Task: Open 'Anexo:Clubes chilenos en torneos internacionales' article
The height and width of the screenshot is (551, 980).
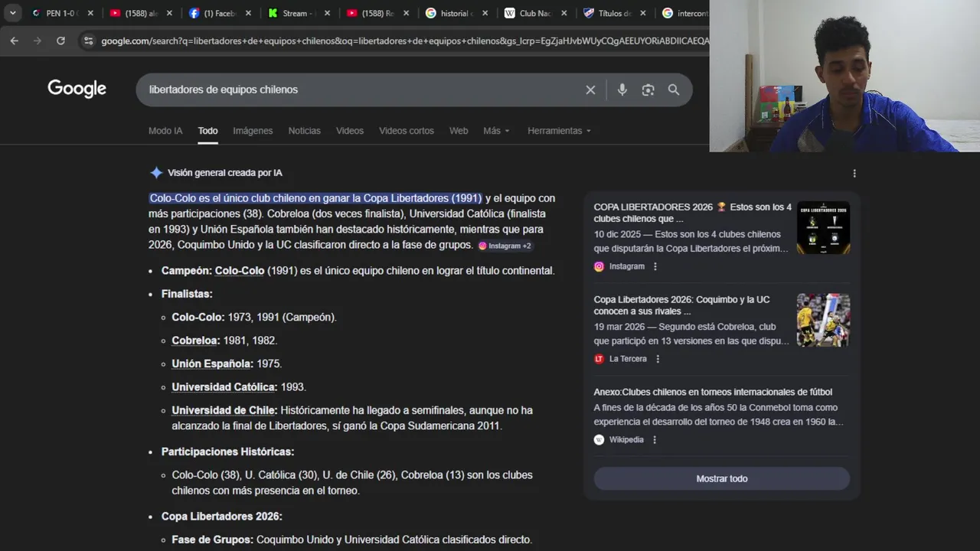Action: click(713, 392)
